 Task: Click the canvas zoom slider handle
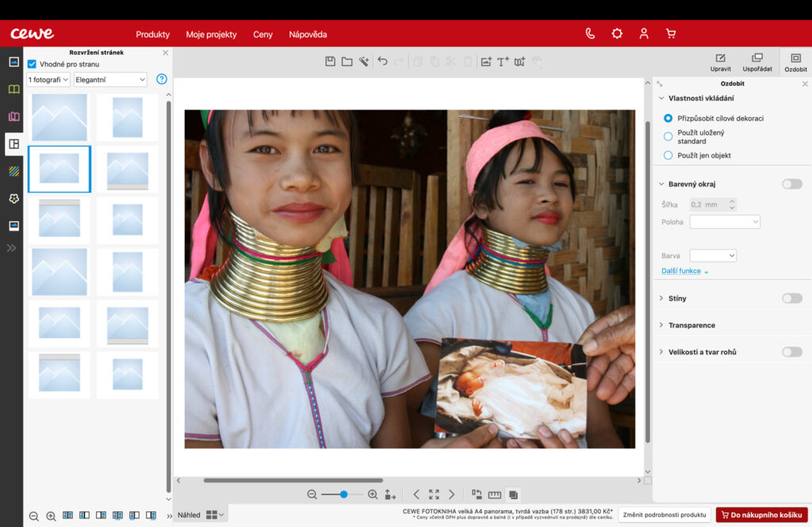click(x=343, y=495)
